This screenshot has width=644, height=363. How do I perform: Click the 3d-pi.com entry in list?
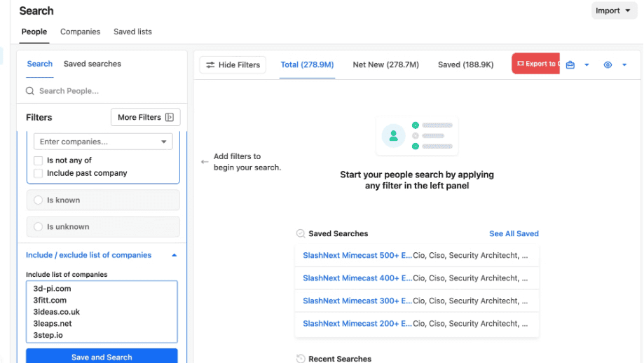coord(52,289)
